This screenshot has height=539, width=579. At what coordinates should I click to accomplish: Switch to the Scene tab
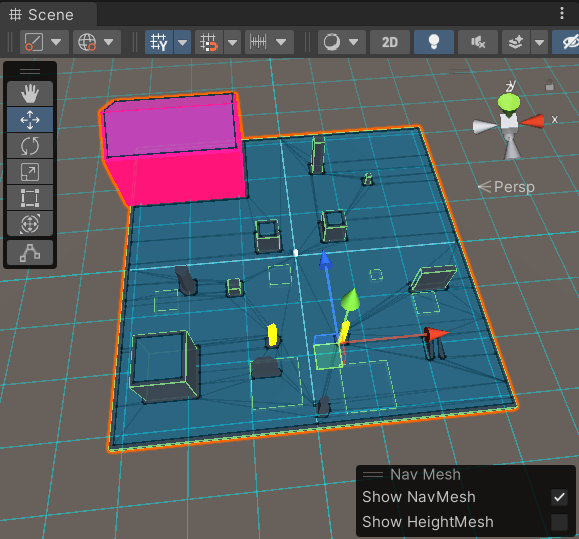48,15
